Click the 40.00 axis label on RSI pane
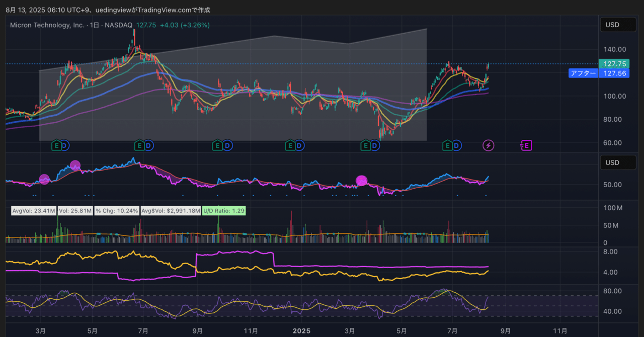 pos(613,311)
